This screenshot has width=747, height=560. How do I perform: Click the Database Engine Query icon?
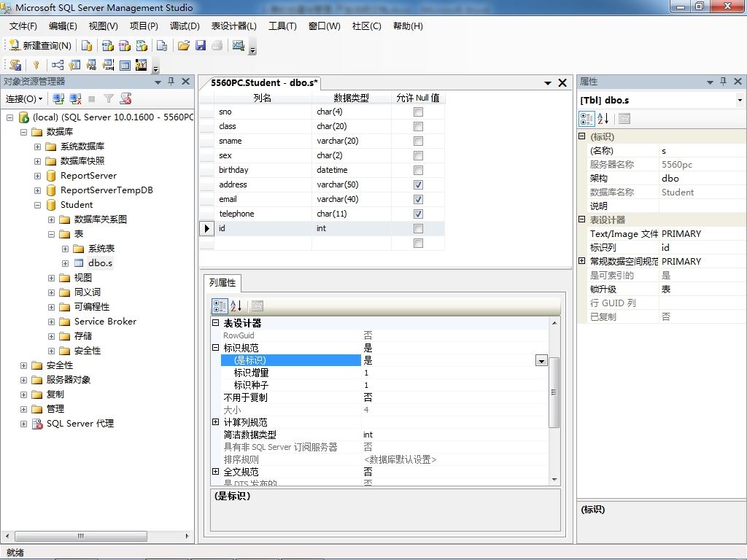pos(87,45)
